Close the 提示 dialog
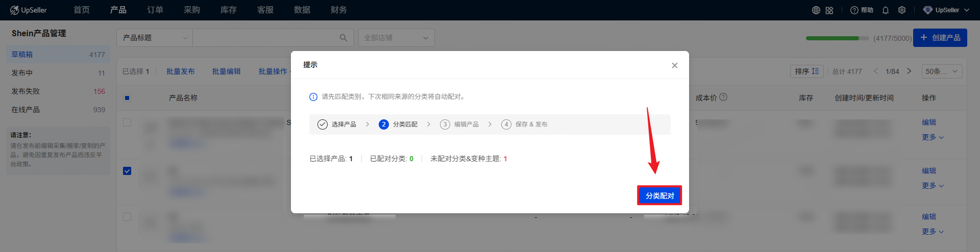980x252 pixels. (674, 65)
